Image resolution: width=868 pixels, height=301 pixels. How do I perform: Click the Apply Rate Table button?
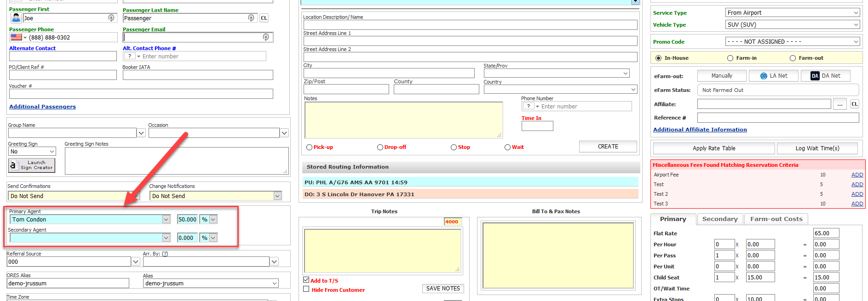pos(714,148)
